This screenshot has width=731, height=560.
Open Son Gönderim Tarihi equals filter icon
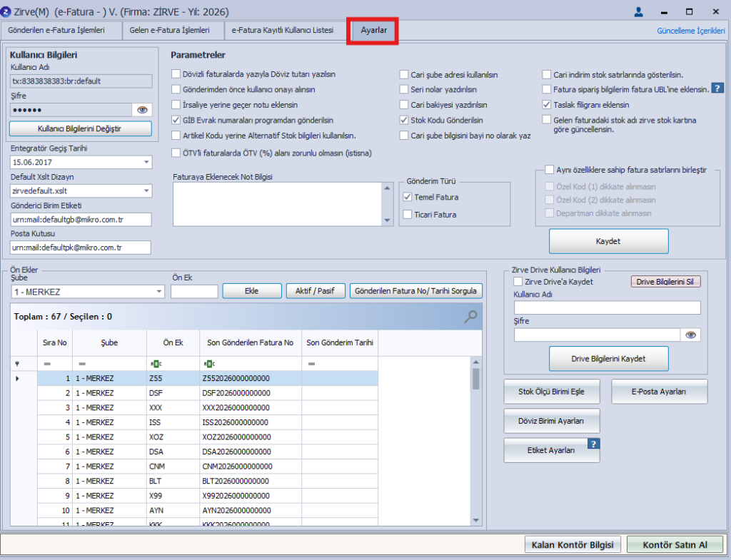[x=311, y=364]
